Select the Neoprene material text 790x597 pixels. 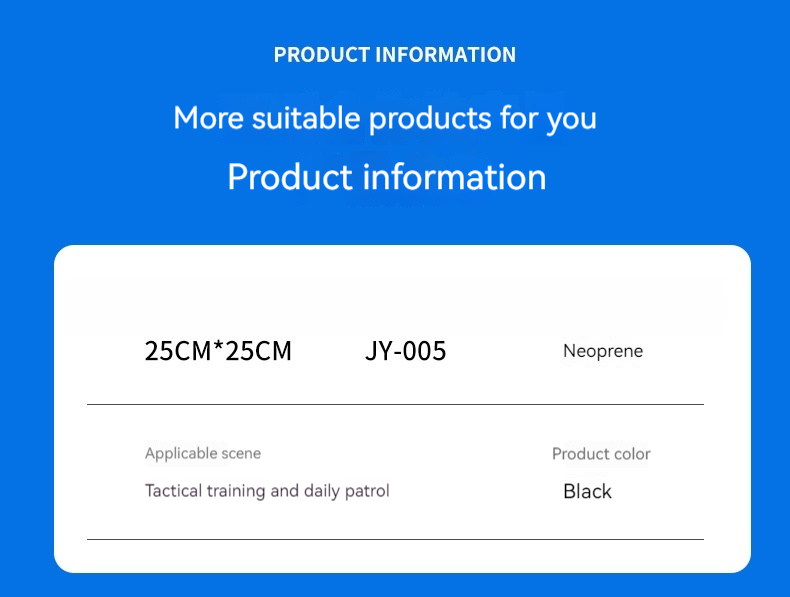(x=602, y=351)
